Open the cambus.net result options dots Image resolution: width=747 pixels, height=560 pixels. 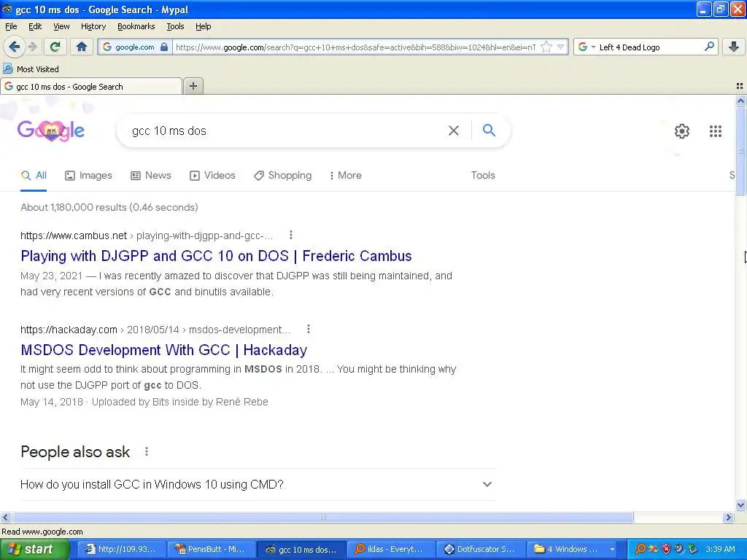290,235
